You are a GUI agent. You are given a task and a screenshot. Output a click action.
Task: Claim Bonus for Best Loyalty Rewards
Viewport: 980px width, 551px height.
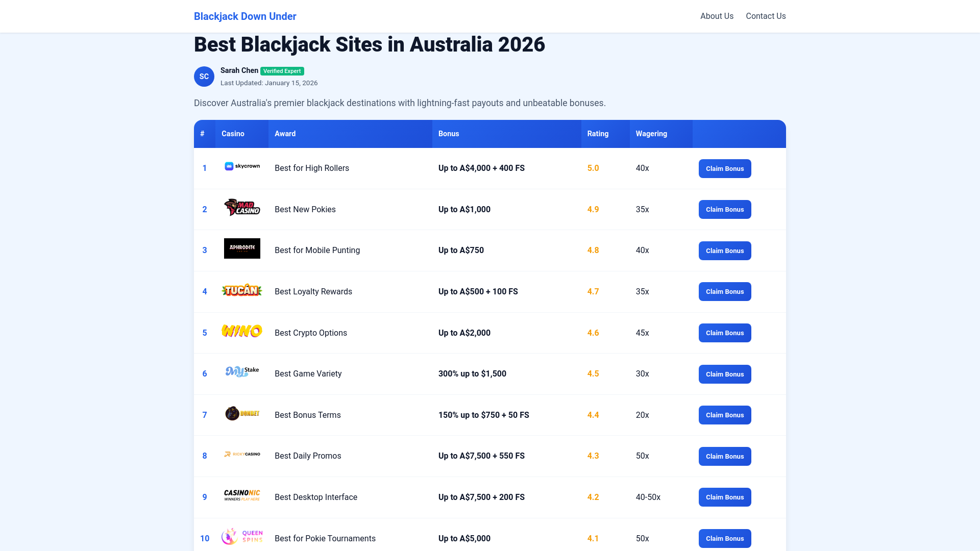[x=725, y=292]
